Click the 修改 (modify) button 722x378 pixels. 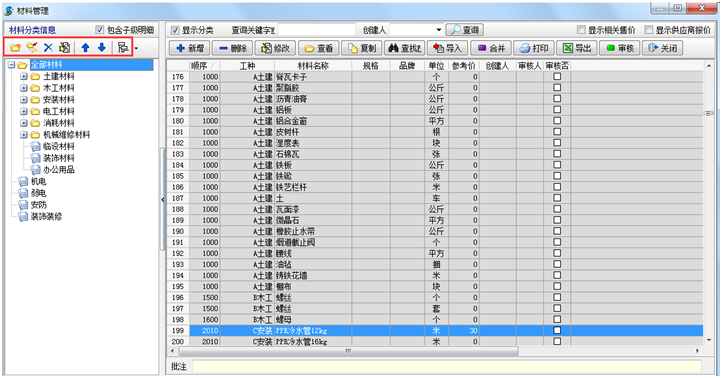point(275,48)
